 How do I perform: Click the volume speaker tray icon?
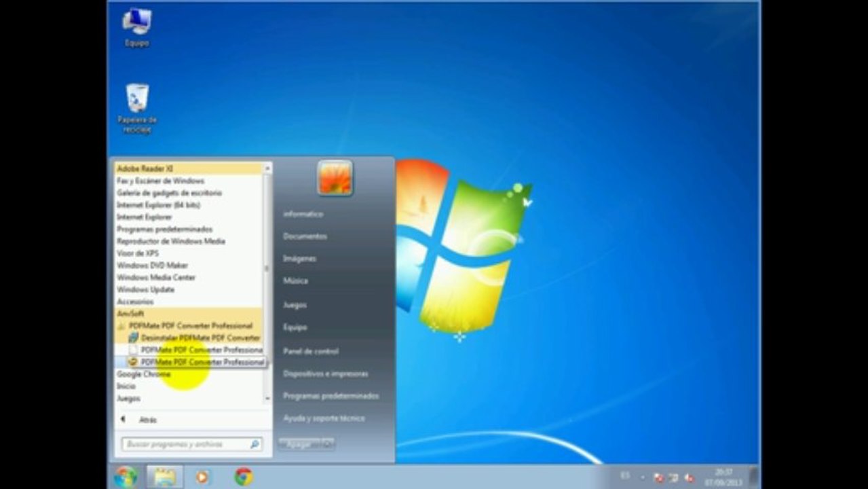pyautogui.click(x=690, y=477)
